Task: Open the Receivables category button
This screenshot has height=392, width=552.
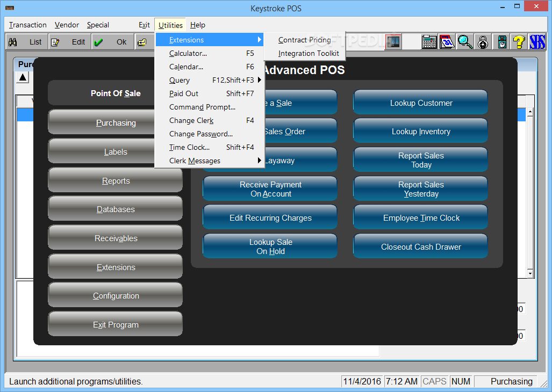Action: point(116,238)
